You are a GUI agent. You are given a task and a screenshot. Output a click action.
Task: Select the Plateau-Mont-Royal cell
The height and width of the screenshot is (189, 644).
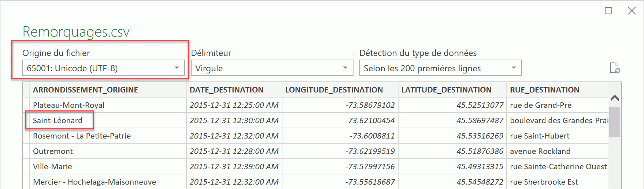click(x=69, y=105)
